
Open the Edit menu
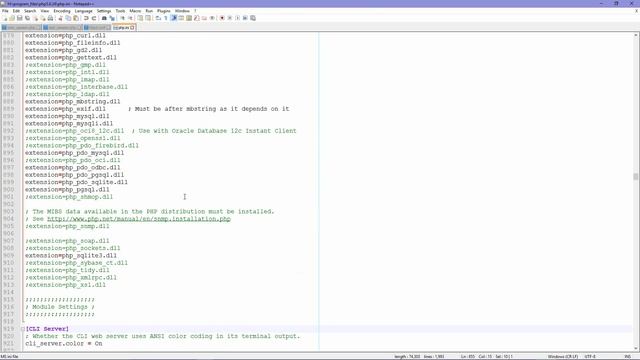coord(16,11)
